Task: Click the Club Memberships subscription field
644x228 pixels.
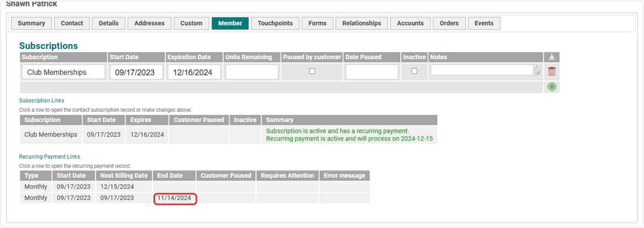Action: pyautogui.click(x=63, y=72)
